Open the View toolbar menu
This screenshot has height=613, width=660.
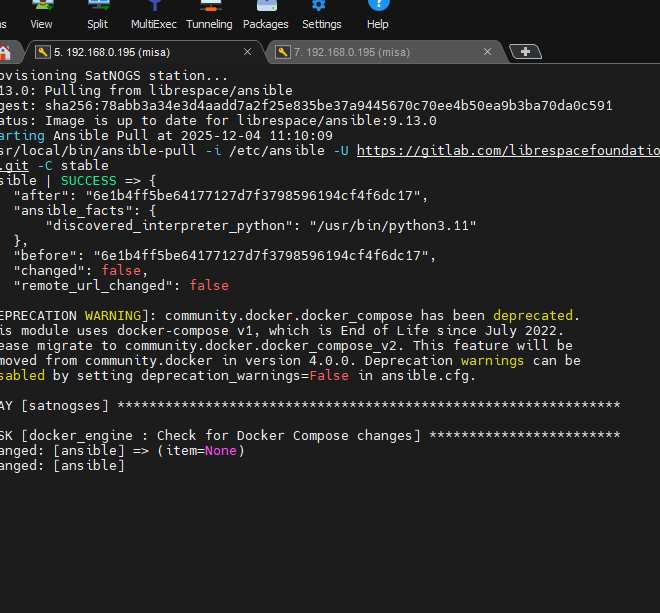42,16
